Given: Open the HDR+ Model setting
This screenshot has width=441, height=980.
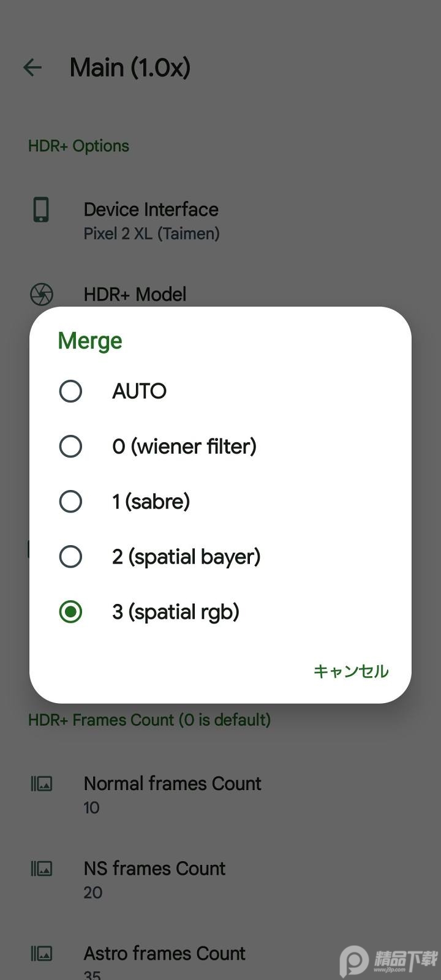Looking at the screenshot, I should [135, 295].
